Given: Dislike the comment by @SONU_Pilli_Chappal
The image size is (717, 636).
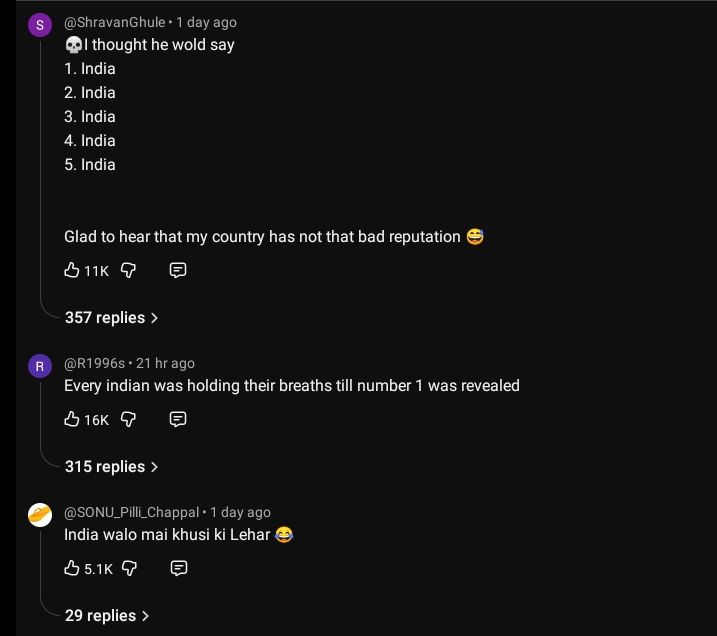Looking at the screenshot, I should [128, 568].
